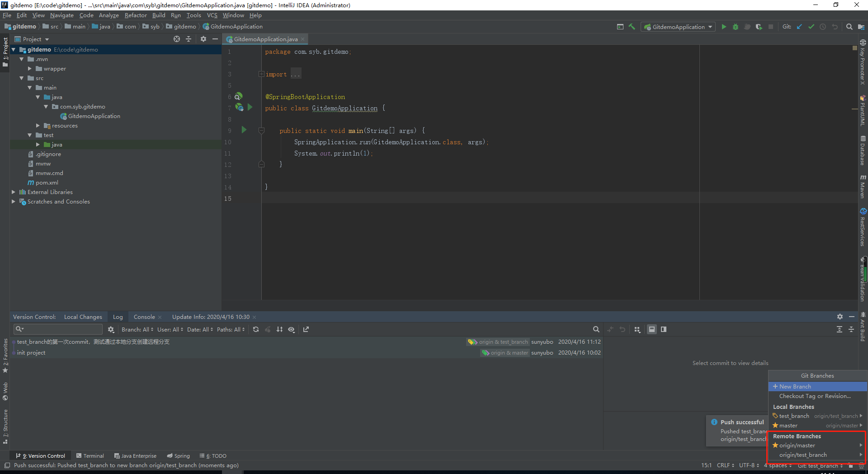This screenshot has height=474, width=868.
Task: Open the User: All filter dropdown
Action: 170,329
